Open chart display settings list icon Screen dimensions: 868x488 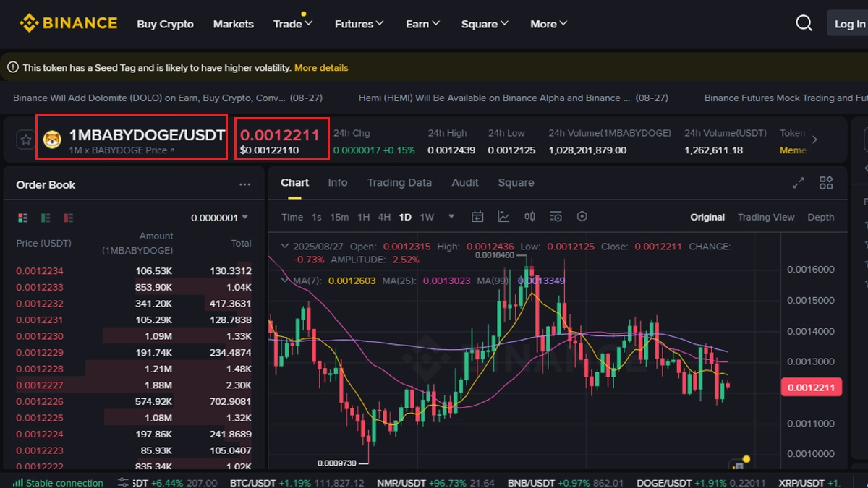click(556, 217)
